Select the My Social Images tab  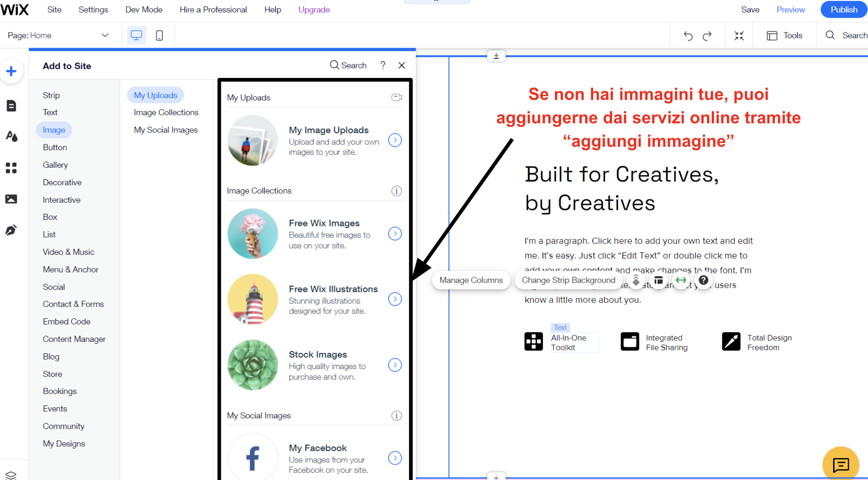click(x=165, y=130)
